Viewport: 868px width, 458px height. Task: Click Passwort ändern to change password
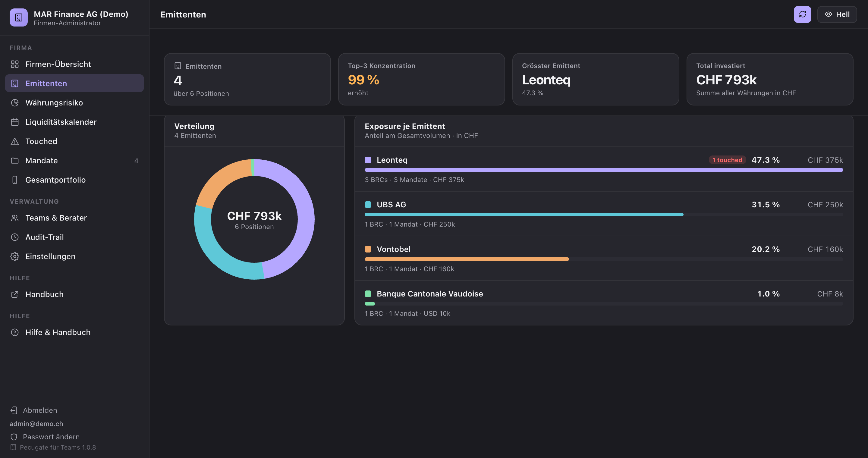pos(45,437)
